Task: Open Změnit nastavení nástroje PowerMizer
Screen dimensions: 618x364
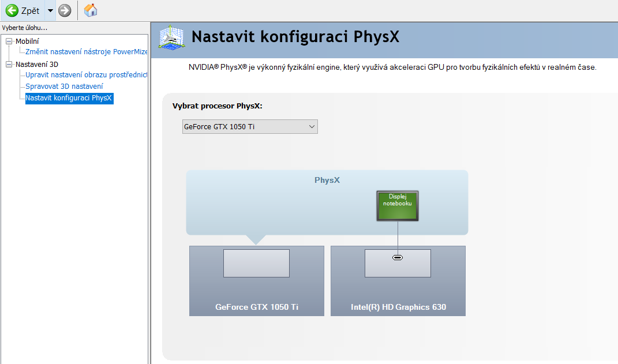Action: point(86,52)
